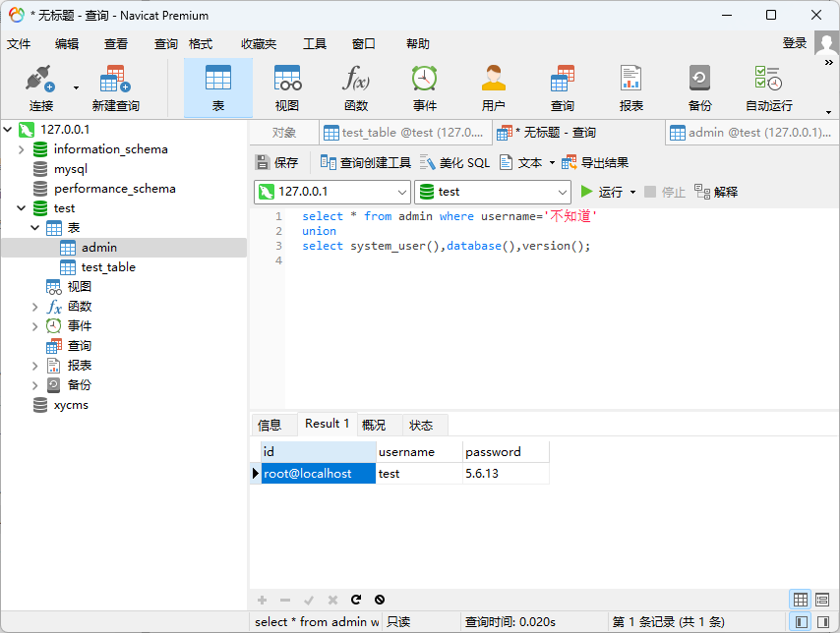Run the query with 运行 button
This screenshot has height=633, width=840.
click(x=602, y=192)
